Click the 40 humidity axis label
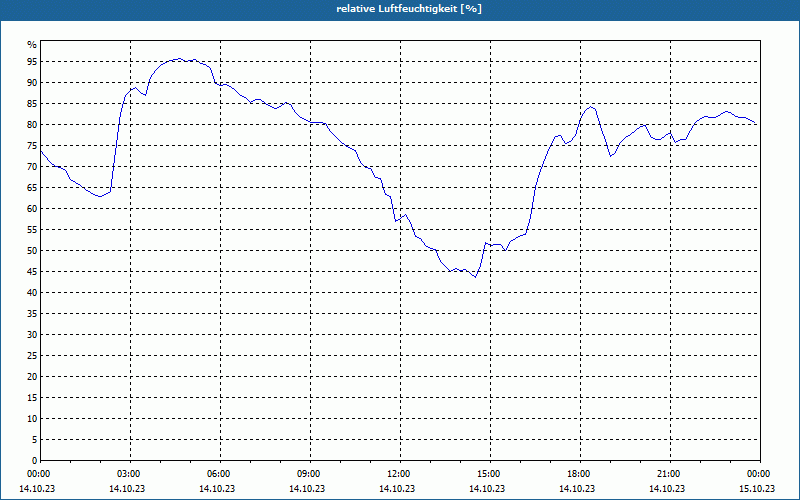The height and width of the screenshot is (500, 800). coord(32,293)
